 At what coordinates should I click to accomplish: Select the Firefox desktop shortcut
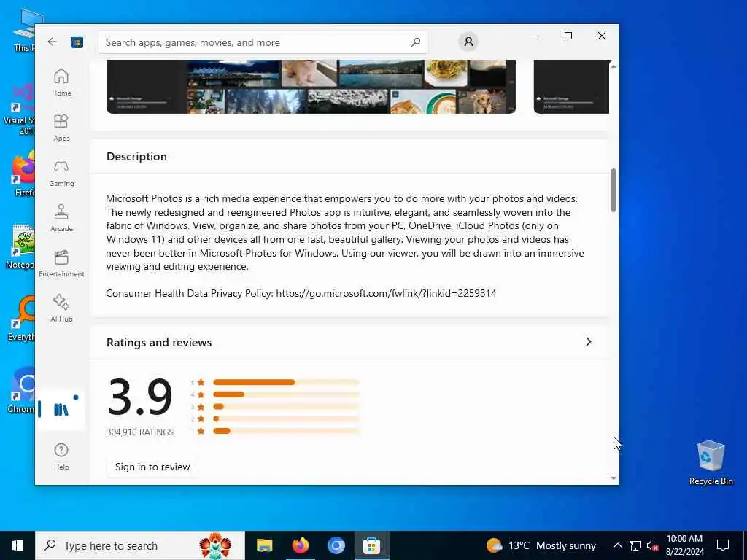coord(23,174)
